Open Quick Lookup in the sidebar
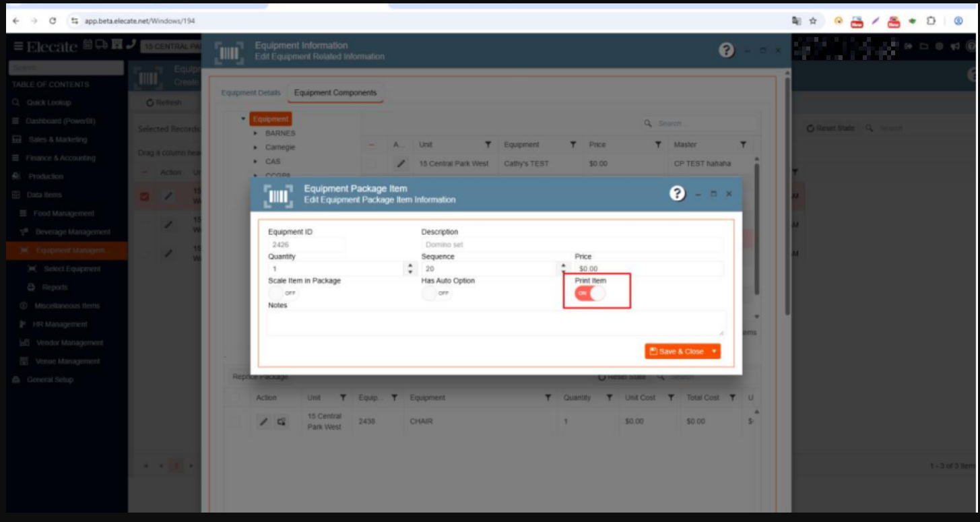980x522 pixels. pos(48,103)
